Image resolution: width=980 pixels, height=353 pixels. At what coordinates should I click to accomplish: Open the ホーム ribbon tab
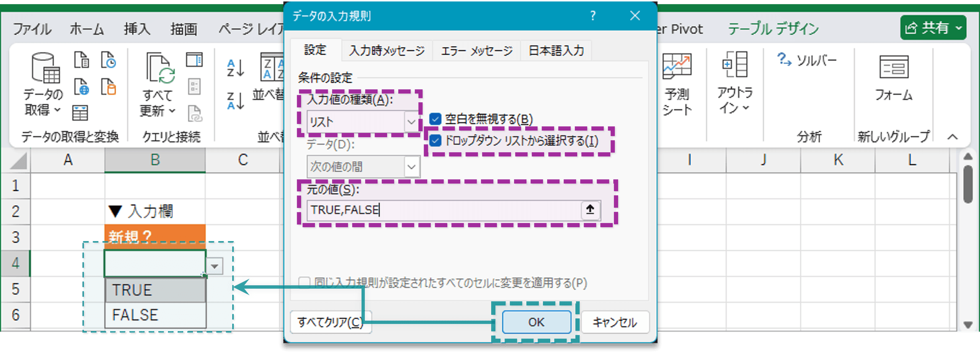(87, 29)
